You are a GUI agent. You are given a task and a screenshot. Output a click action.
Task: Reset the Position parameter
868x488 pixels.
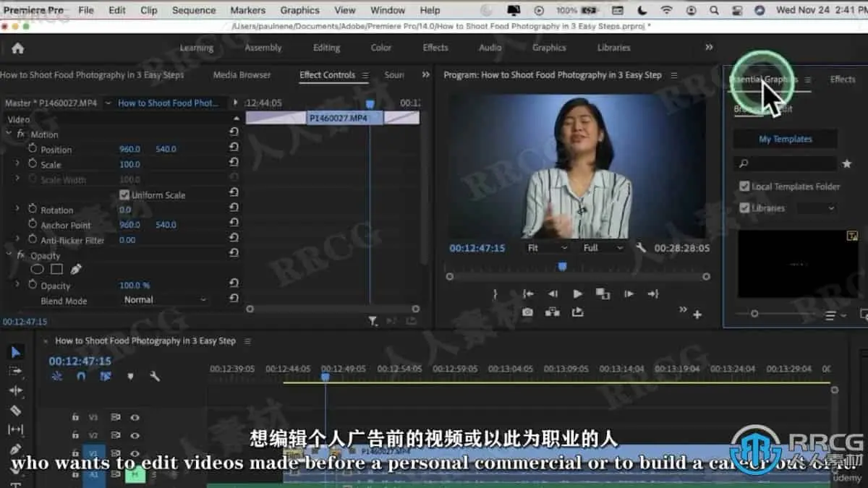234,147
